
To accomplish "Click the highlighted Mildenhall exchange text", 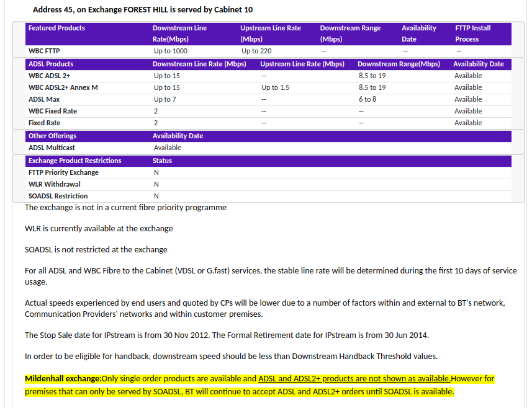I will [x=63, y=378].
